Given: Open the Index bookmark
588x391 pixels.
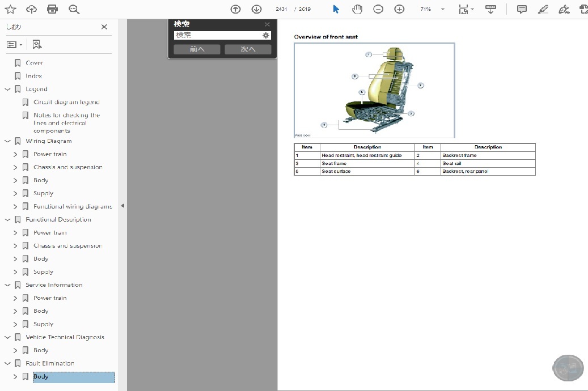Looking at the screenshot, I should (34, 76).
